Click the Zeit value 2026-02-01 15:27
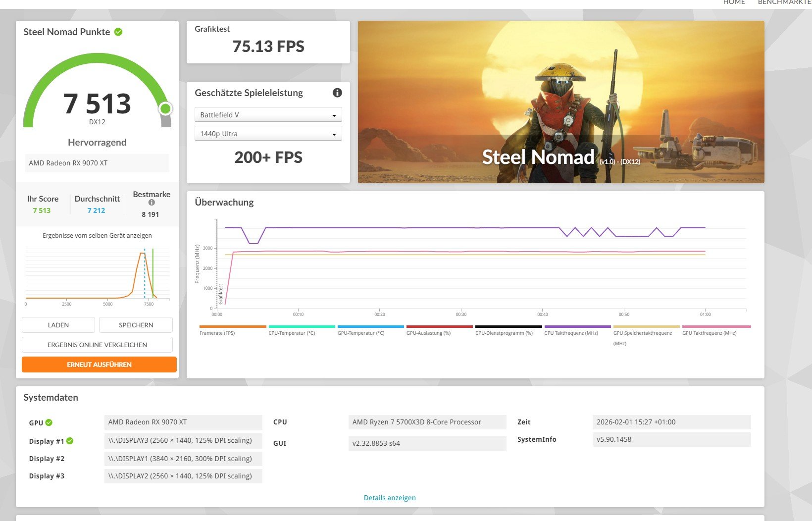The height and width of the screenshot is (521, 812). (671, 422)
